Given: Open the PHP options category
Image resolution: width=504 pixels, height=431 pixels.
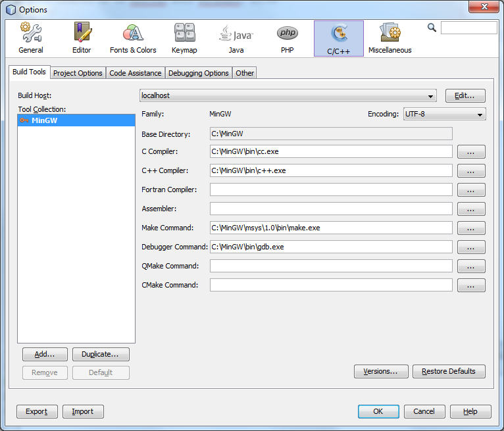Looking at the screenshot, I should tap(287, 38).
